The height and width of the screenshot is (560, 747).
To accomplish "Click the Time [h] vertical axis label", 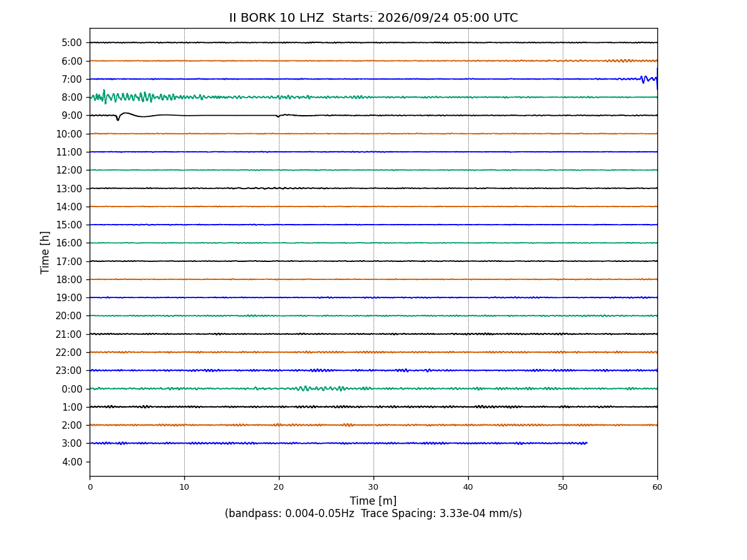I will coord(45,252).
